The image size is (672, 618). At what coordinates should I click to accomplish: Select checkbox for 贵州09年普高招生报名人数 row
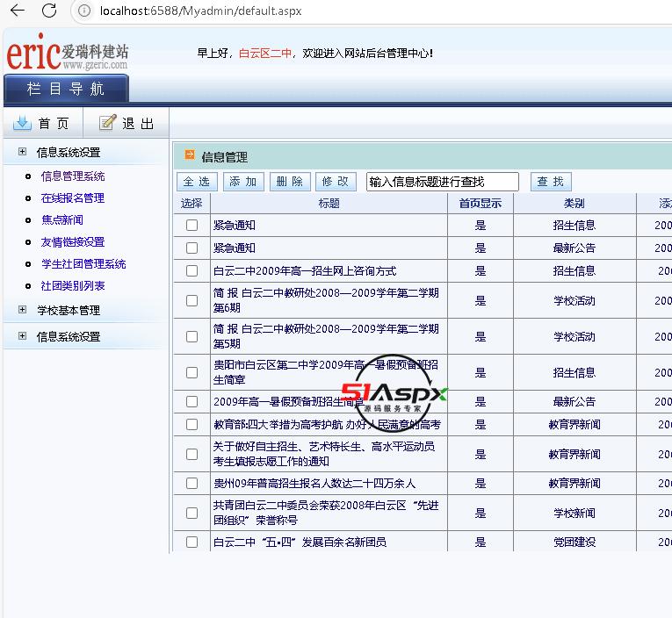191,484
